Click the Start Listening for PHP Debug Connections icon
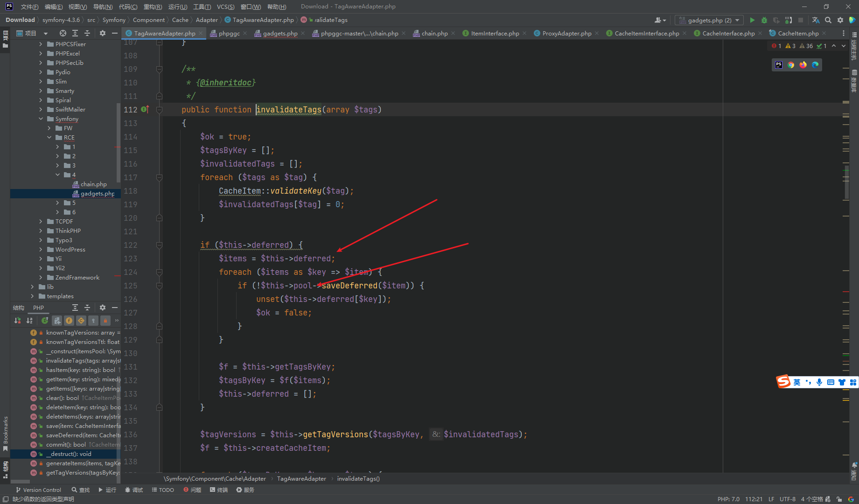This screenshot has width=859, height=504. click(789, 20)
